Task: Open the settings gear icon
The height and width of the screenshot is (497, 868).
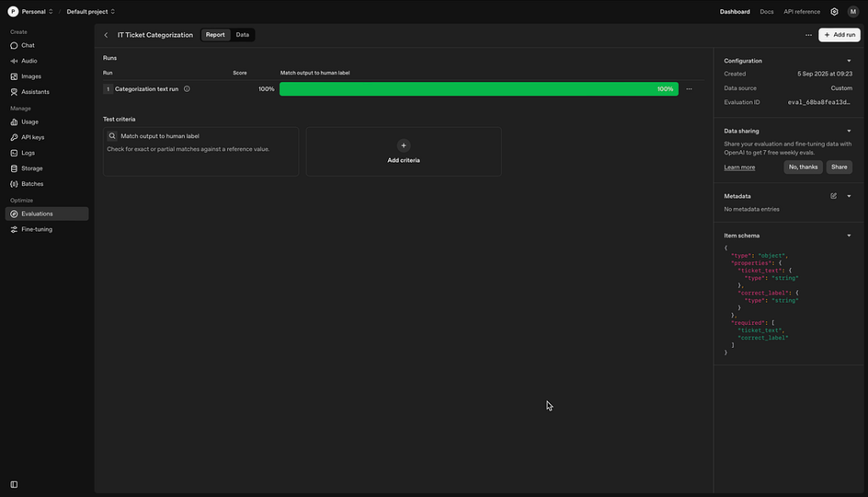Action: coord(834,12)
